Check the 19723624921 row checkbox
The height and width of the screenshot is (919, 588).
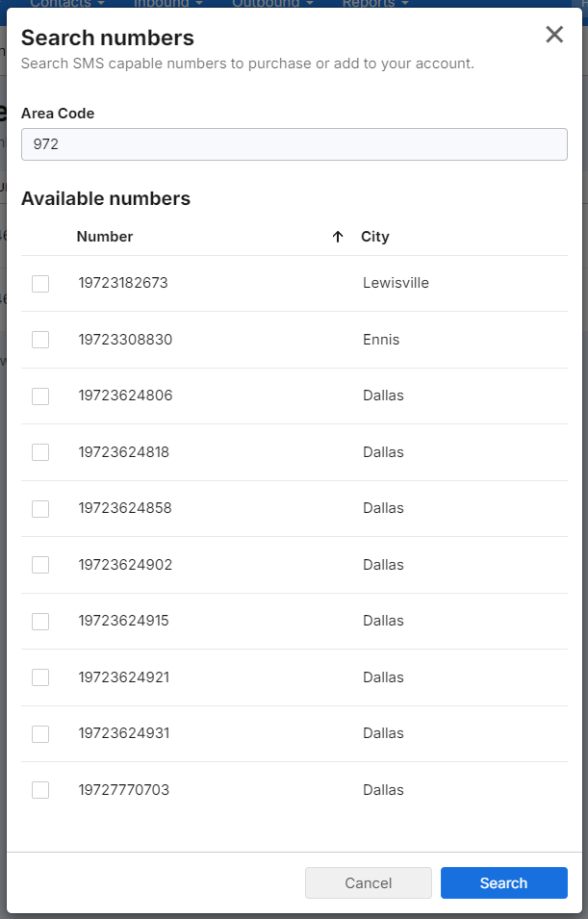pos(40,677)
